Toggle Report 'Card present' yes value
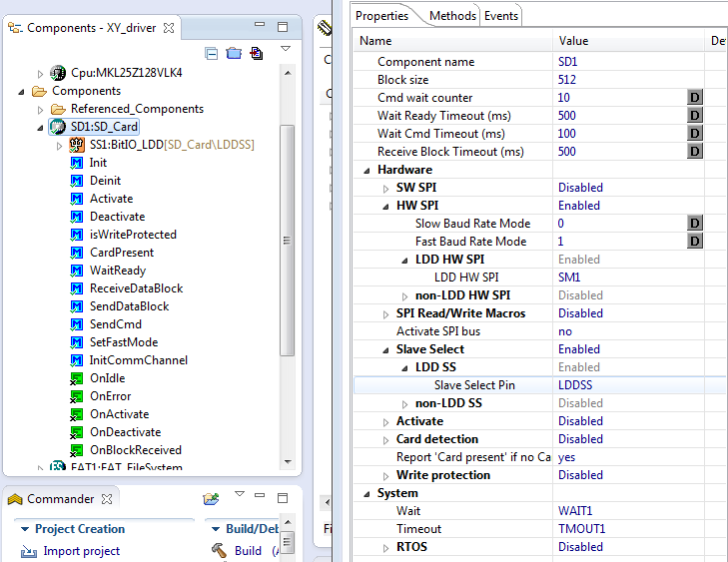 click(x=628, y=457)
